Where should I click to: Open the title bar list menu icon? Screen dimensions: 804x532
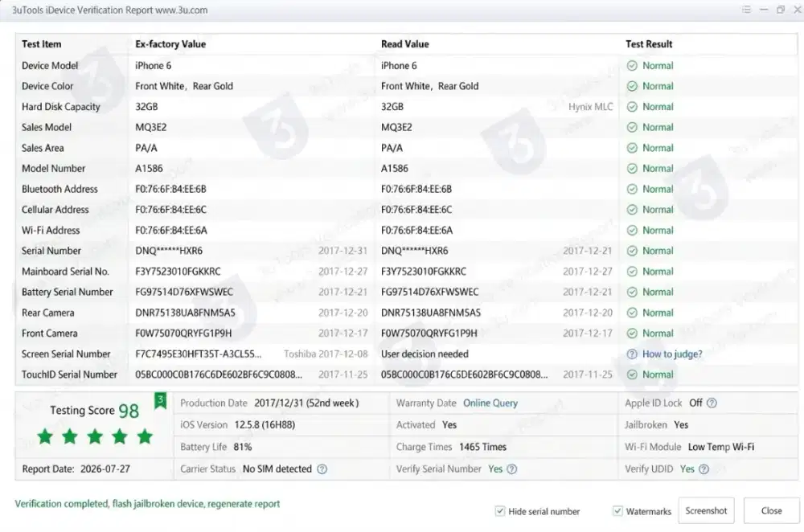click(746, 10)
